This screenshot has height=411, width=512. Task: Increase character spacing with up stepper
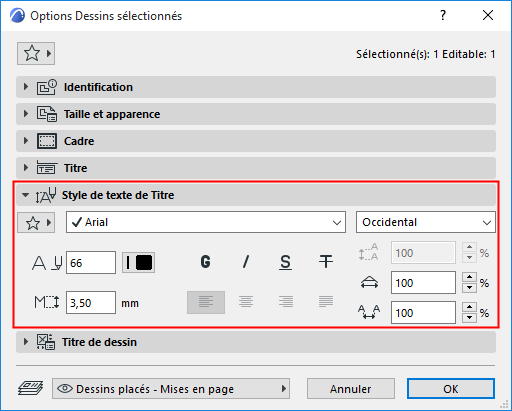pyautogui.click(x=469, y=307)
